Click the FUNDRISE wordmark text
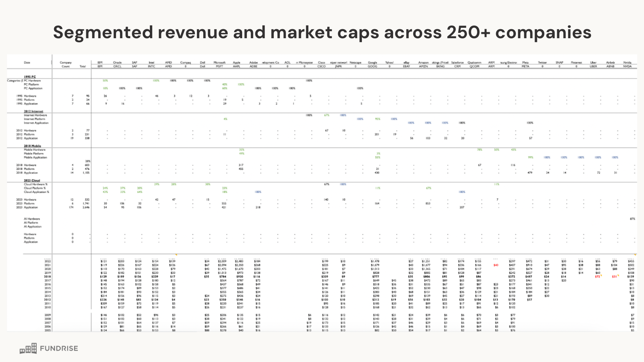 point(59,349)
